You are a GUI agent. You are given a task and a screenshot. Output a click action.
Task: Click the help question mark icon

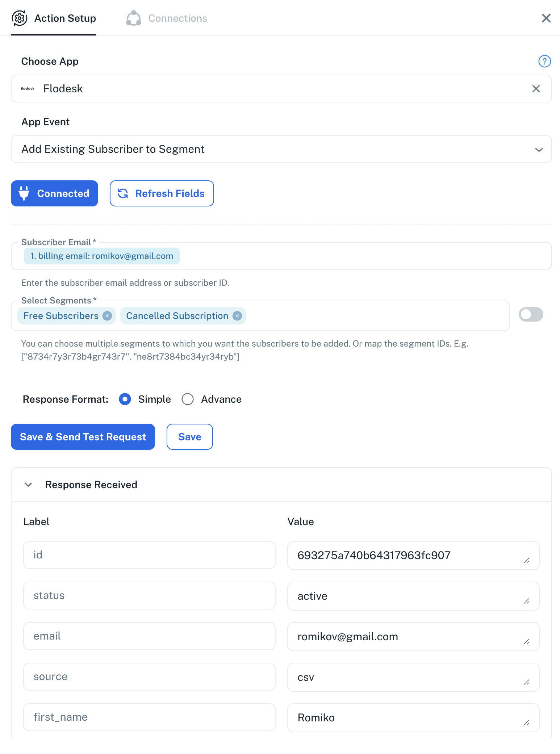(544, 61)
